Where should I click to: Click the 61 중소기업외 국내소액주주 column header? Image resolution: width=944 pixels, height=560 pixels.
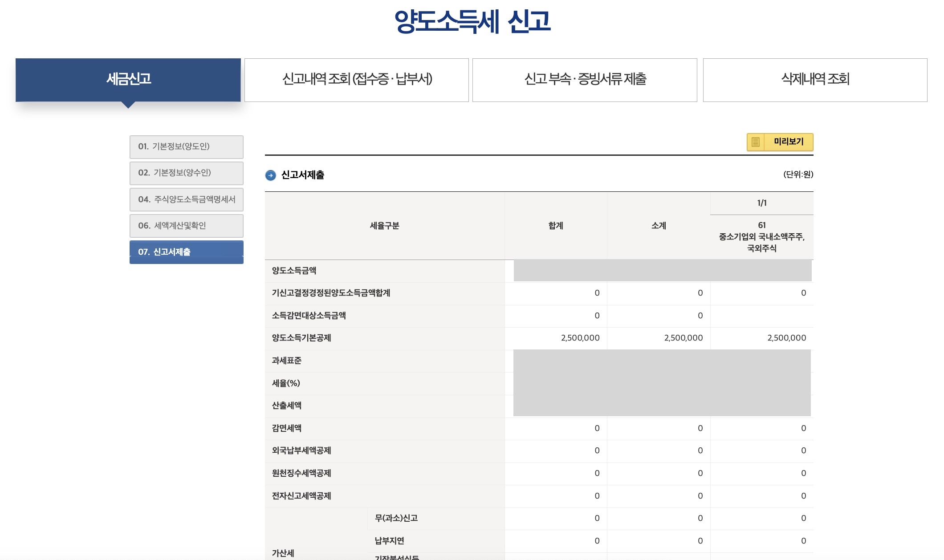[x=761, y=237]
